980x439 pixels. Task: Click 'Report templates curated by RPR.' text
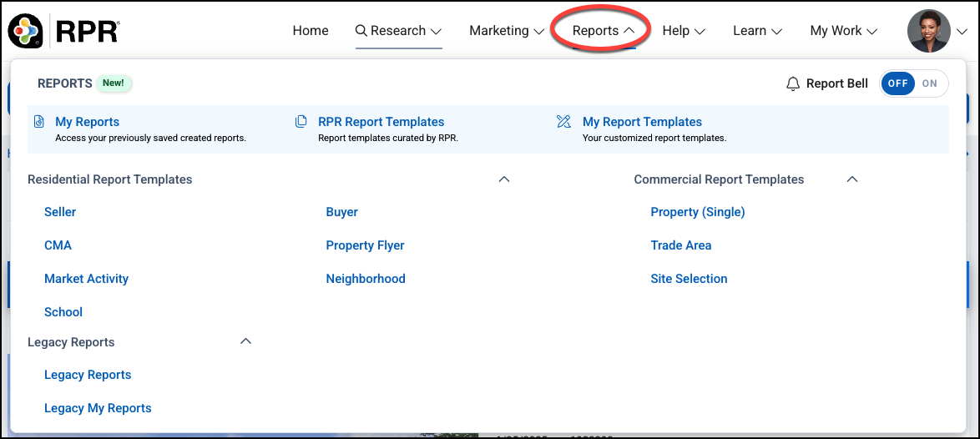[x=388, y=138]
